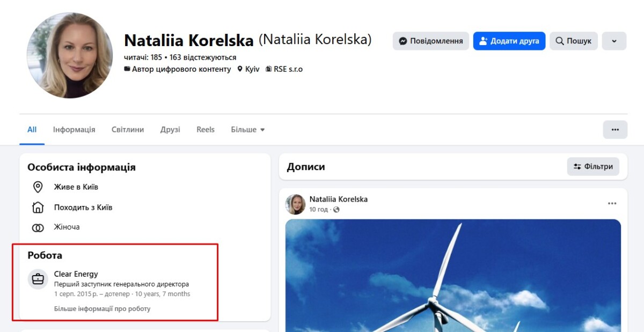The width and height of the screenshot is (644, 332).
Task: Click the location pin icon in personal info
Action: (x=38, y=187)
